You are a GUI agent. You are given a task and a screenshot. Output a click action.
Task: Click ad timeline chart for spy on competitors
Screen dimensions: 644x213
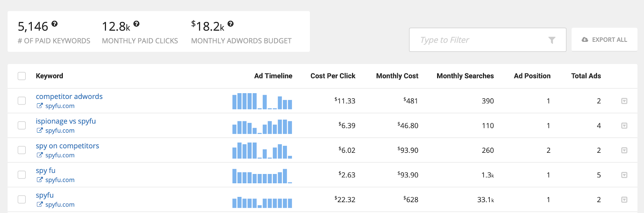tap(262, 150)
